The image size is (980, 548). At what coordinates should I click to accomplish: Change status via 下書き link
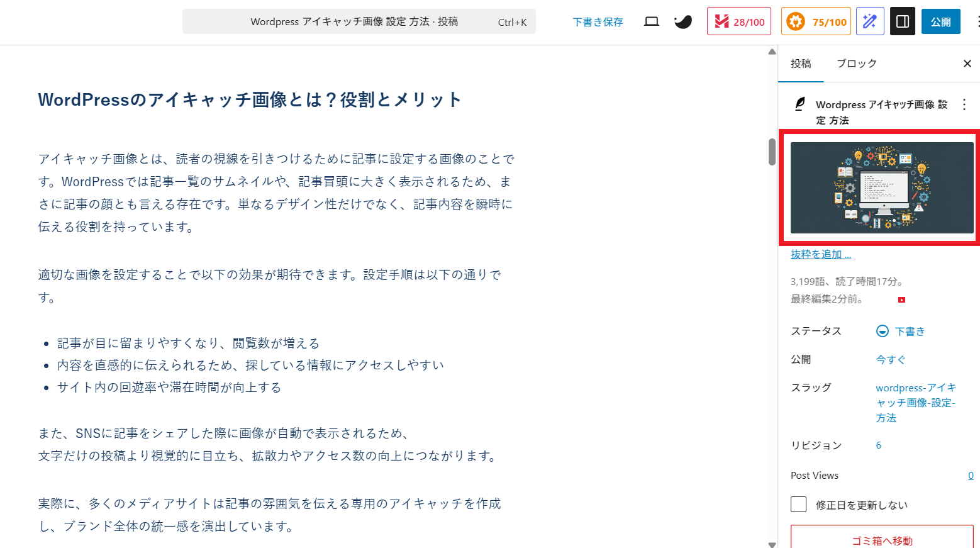[x=910, y=332]
